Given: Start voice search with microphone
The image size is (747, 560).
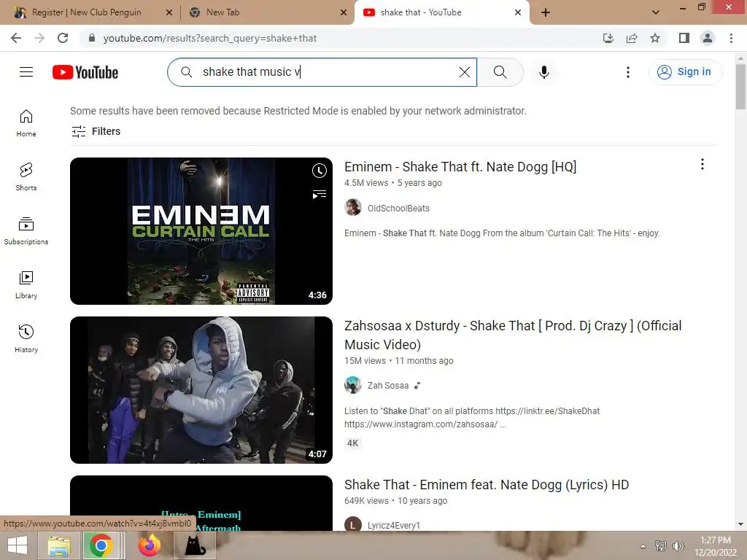Looking at the screenshot, I should pos(544,72).
